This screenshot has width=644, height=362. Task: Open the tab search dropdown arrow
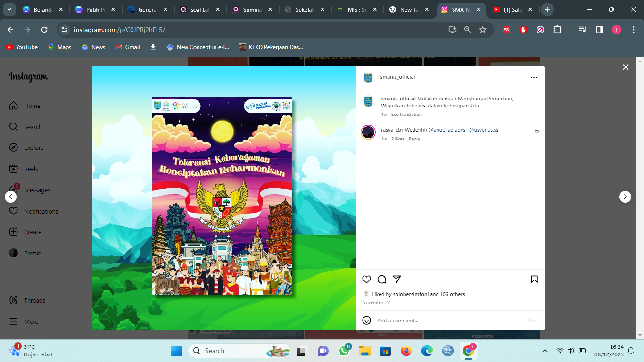coord(9,9)
